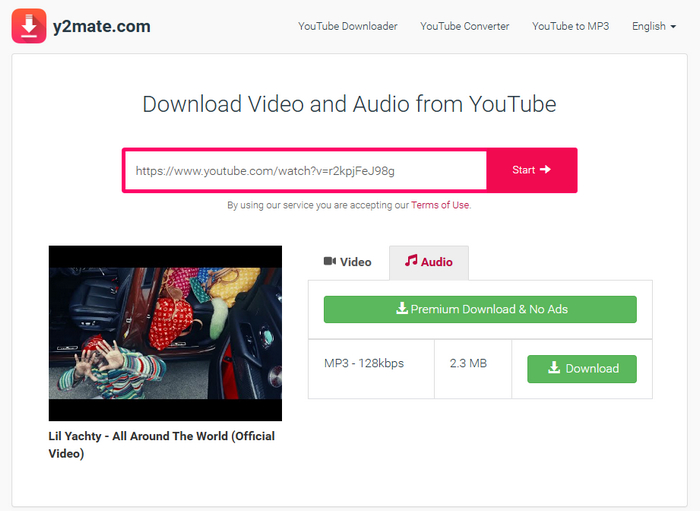Click the MP3 - 128kbps format cell

tap(371, 369)
